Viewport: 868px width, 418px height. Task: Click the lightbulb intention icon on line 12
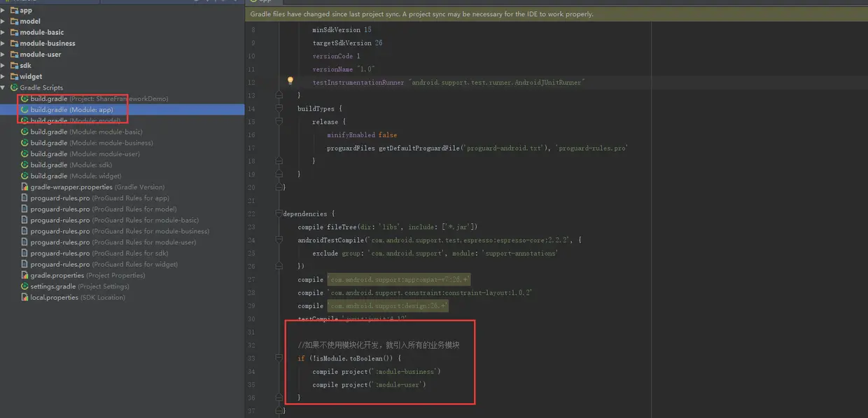(x=290, y=81)
